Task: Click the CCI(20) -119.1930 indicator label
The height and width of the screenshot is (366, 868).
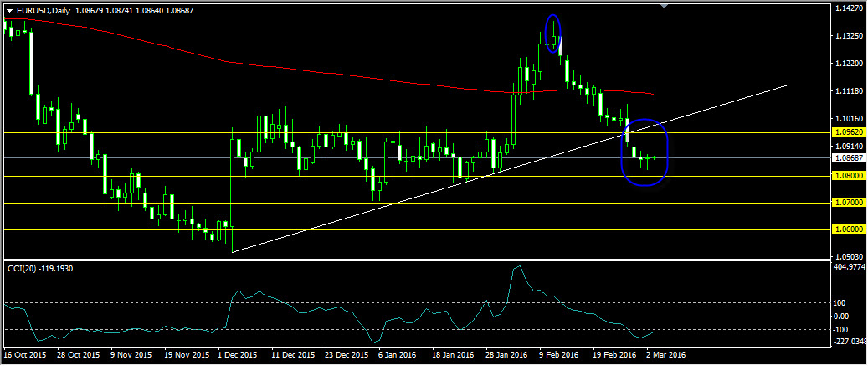Action: (x=40, y=268)
